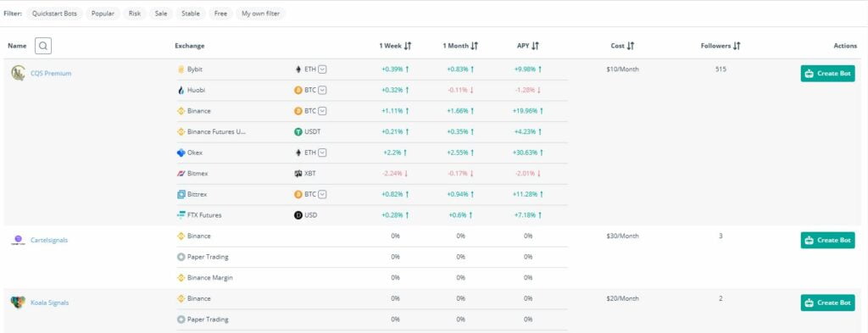Open the Bittrex BTC coin dropdown
868x333 pixels.
[x=322, y=194]
